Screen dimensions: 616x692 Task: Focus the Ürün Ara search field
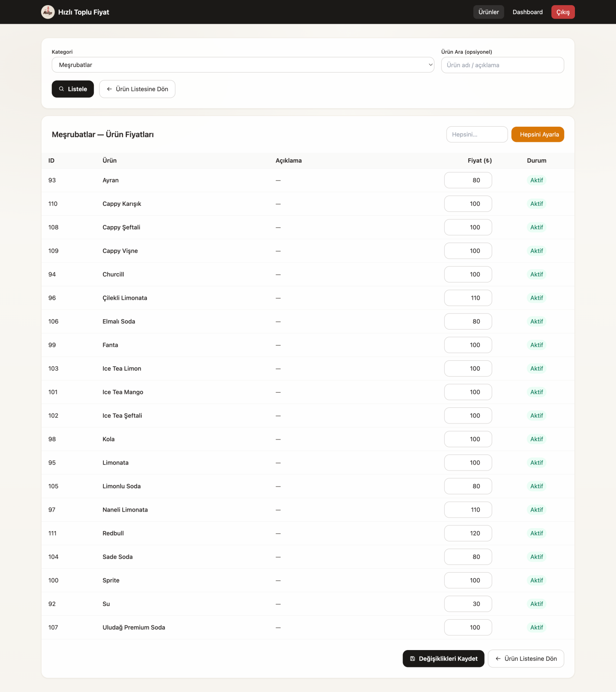[502, 65]
